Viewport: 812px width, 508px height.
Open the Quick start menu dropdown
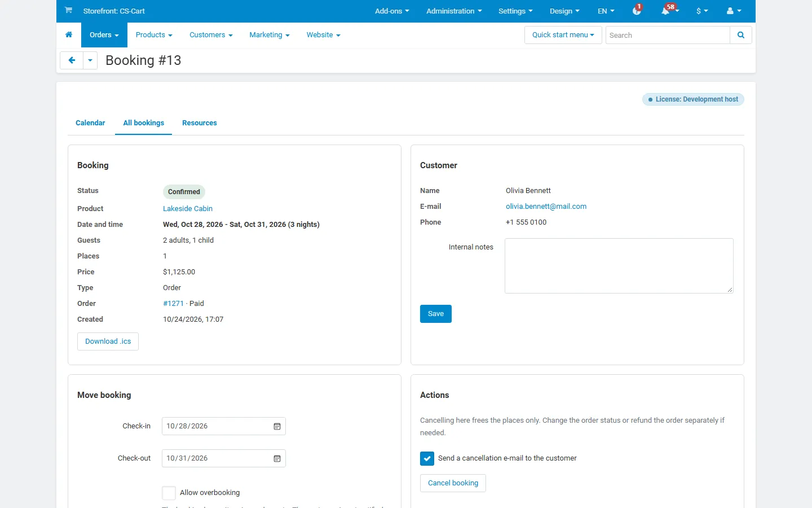pos(563,35)
